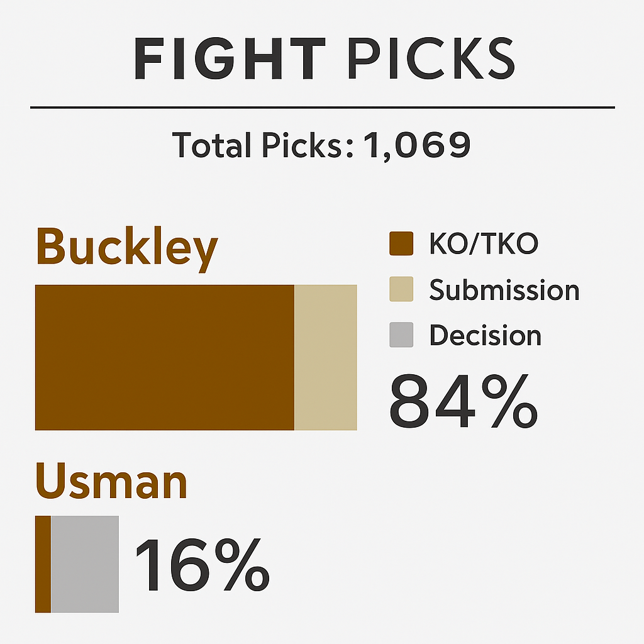Click the word FIGHT in the header
The height and width of the screenshot is (644, 644).
coord(230,58)
